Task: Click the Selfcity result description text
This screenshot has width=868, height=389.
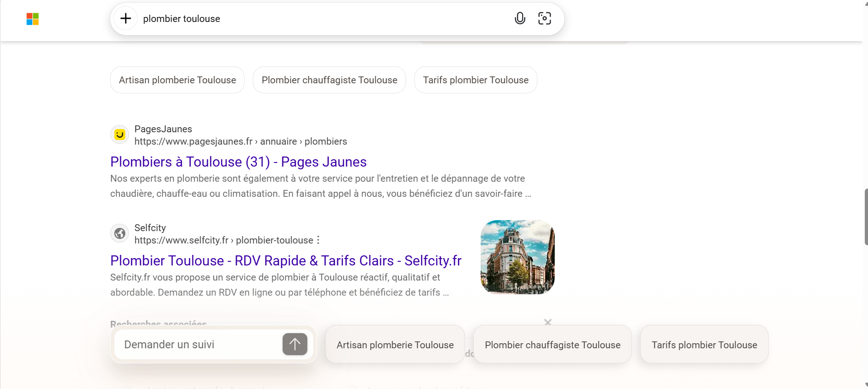Action: pyautogui.click(x=279, y=285)
